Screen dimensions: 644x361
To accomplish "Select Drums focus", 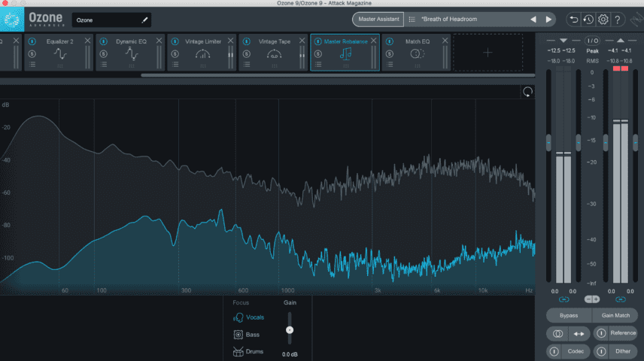I will pyautogui.click(x=254, y=351).
